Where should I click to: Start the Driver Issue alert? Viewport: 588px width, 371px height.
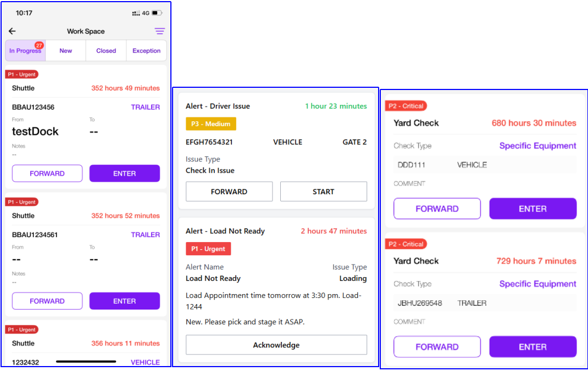pyautogui.click(x=324, y=192)
